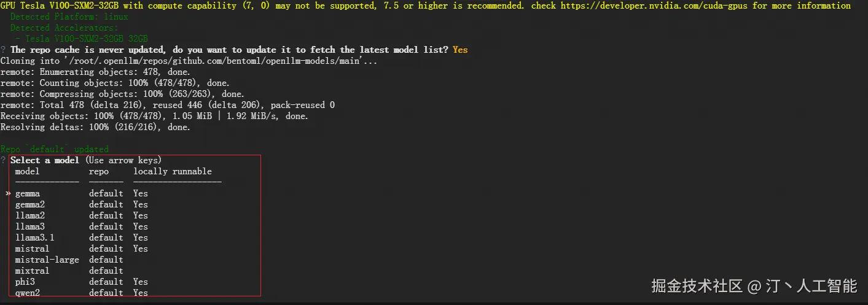
Task: Click the green "Repo `default` updated" message
Action: pyautogui.click(x=55, y=149)
